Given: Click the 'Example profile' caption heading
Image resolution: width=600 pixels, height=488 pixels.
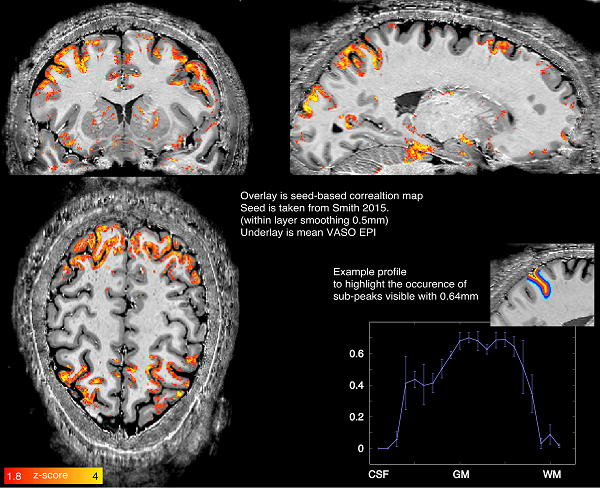Looking at the screenshot, I should pyautogui.click(x=369, y=272).
